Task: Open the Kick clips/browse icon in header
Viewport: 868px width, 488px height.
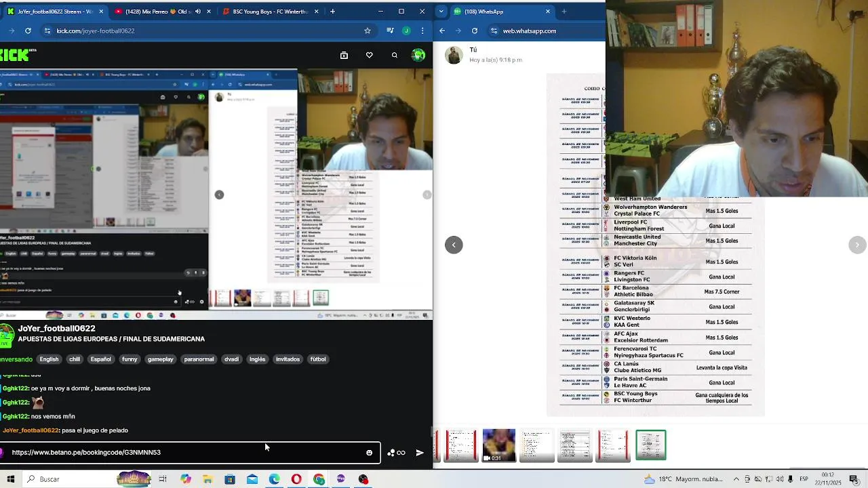Action: [344, 55]
